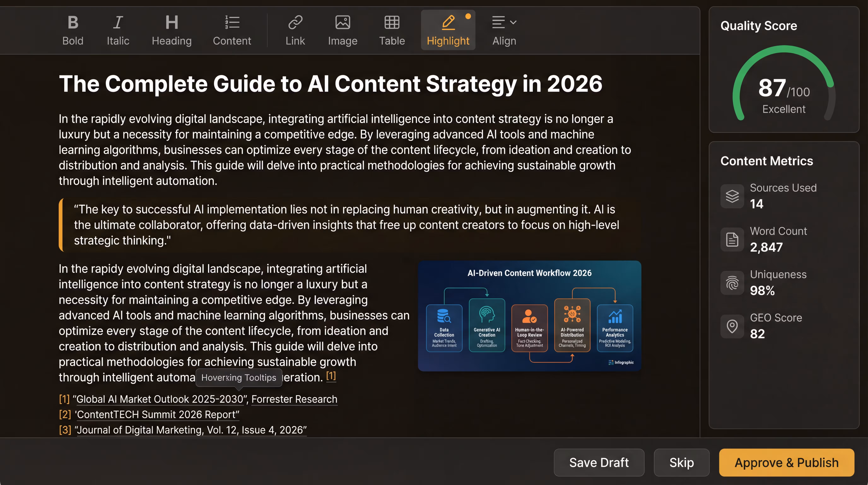The width and height of the screenshot is (868, 485).
Task: Open the Forrester Research reference link
Action: pyautogui.click(x=294, y=399)
